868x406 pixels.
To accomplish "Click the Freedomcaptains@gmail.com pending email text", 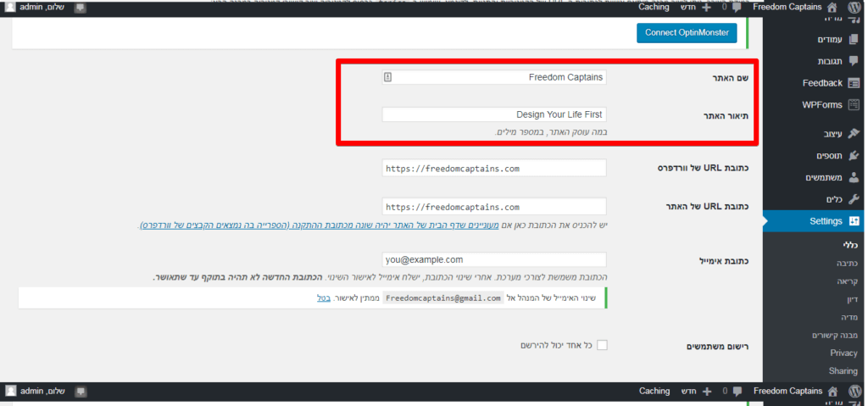I will point(442,298).
